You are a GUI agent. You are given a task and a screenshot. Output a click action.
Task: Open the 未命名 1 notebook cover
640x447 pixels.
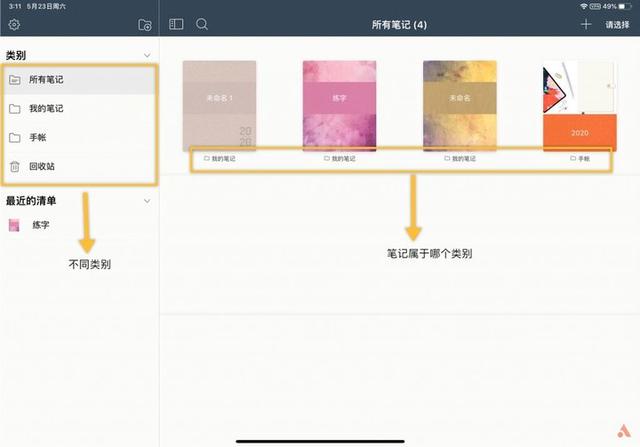tap(219, 106)
